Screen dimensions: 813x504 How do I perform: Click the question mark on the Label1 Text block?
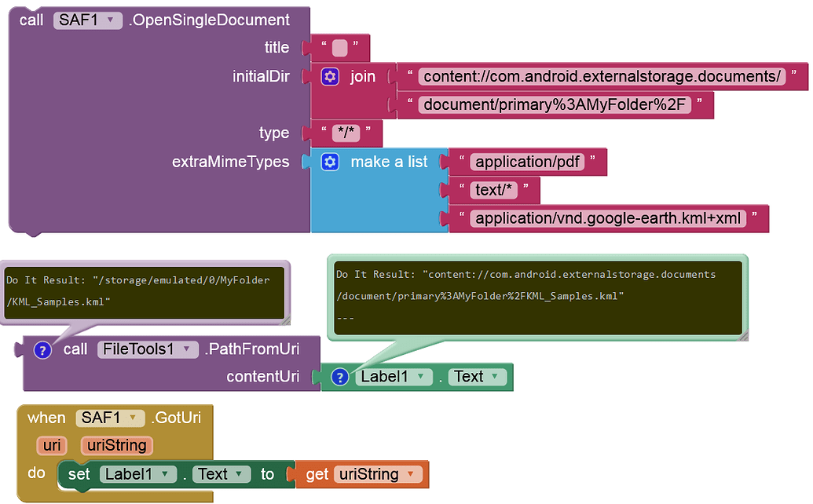pos(340,377)
